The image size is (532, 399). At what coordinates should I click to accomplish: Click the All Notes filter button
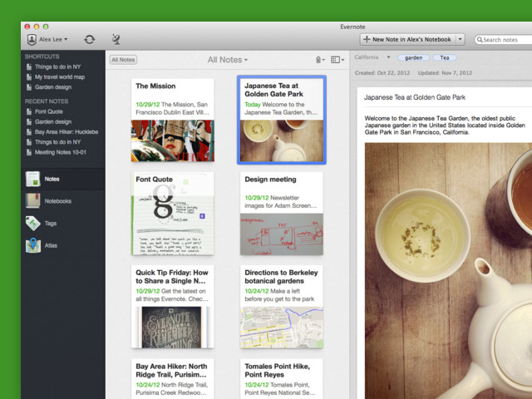pyautogui.click(x=123, y=60)
